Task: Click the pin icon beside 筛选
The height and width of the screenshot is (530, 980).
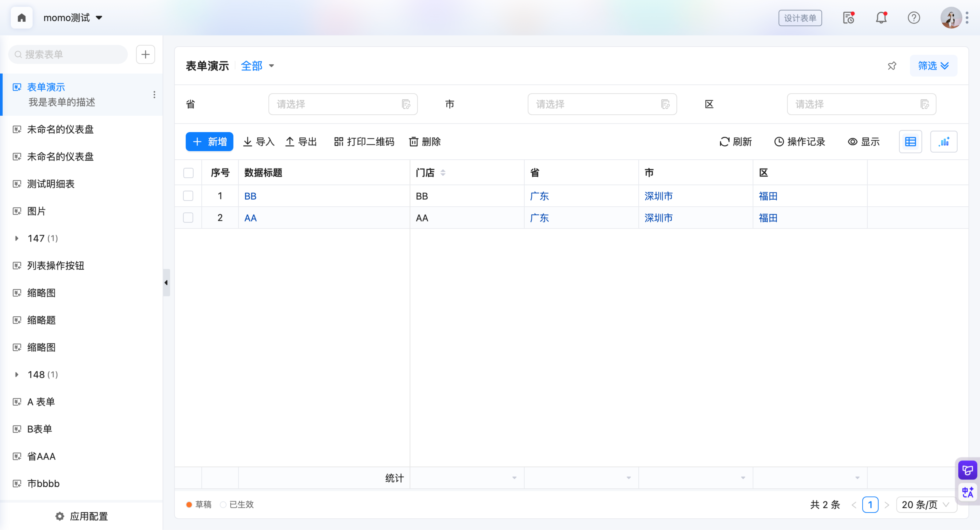Action: point(892,66)
